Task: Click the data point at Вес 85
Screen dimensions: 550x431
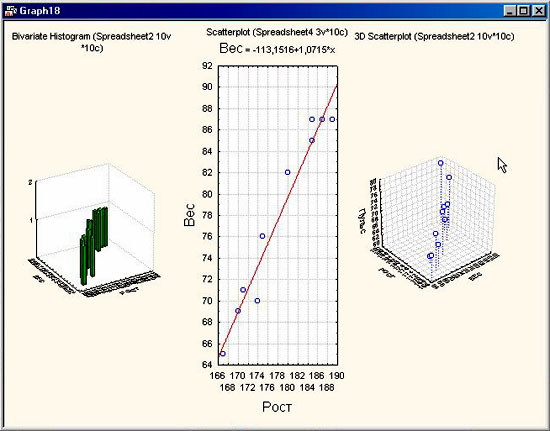Action: click(312, 140)
